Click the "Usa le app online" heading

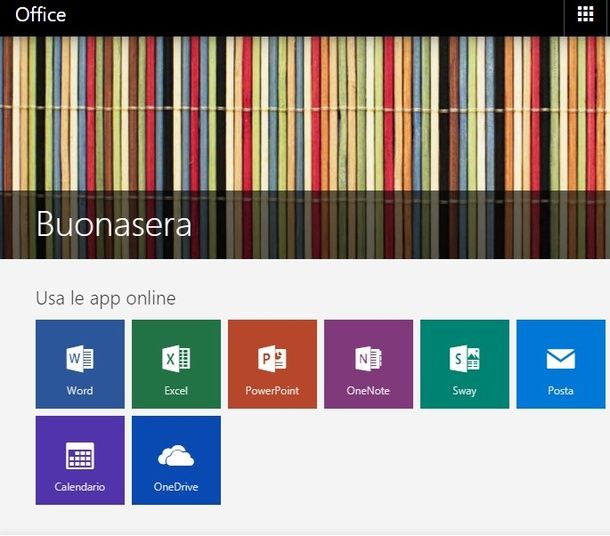[x=105, y=298]
